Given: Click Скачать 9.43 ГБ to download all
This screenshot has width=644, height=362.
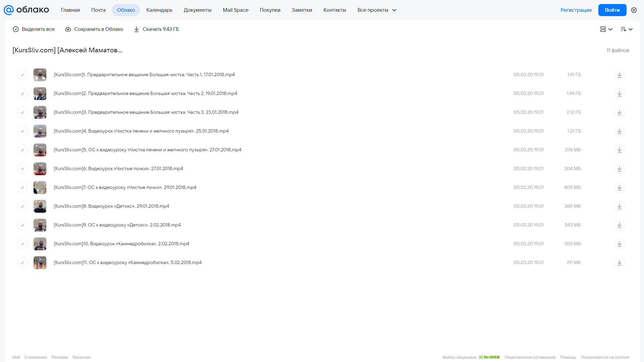Looking at the screenshot, I should [156, 29].
